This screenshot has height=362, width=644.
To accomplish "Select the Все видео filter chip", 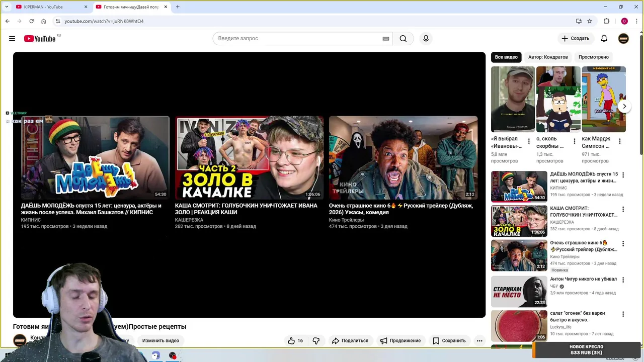I will (x=506, y=57).
